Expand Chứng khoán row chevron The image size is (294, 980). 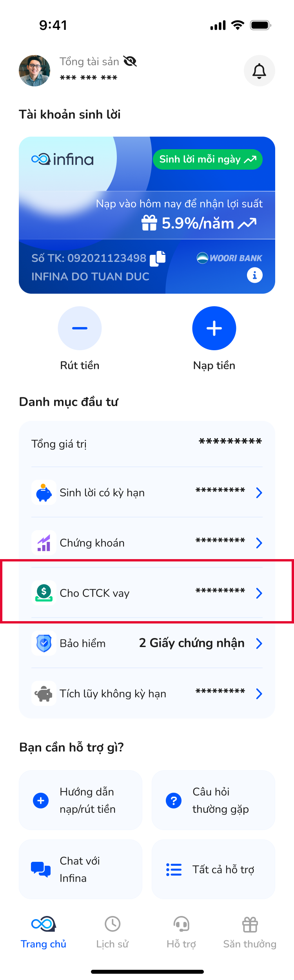coord(259,543)
